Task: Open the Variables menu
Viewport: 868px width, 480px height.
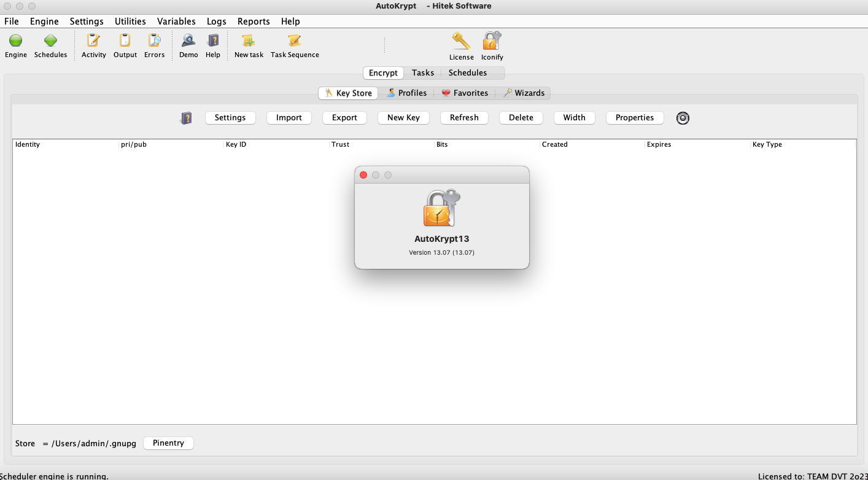Action: pyautogui.click(x=176, y=21)
